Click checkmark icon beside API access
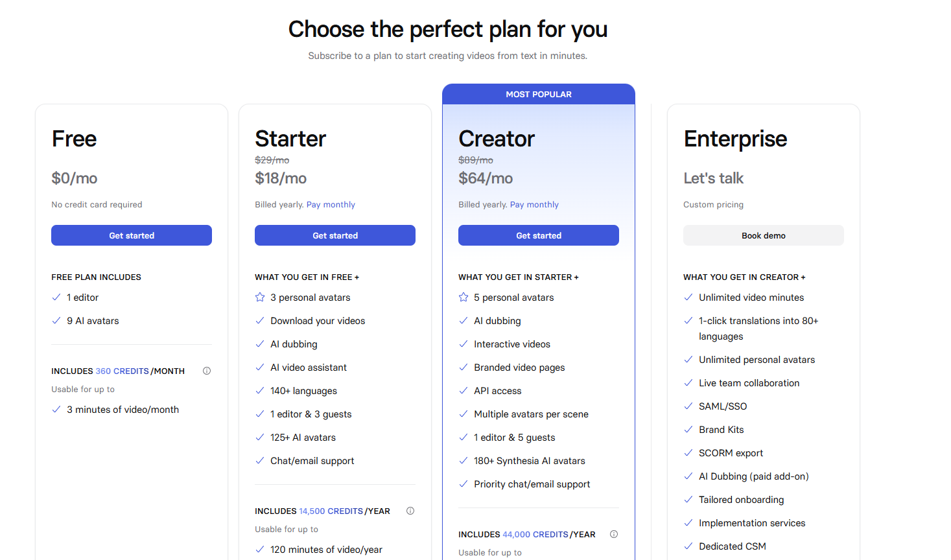Screen dimensions: 951x560 [x=464, y=391]
